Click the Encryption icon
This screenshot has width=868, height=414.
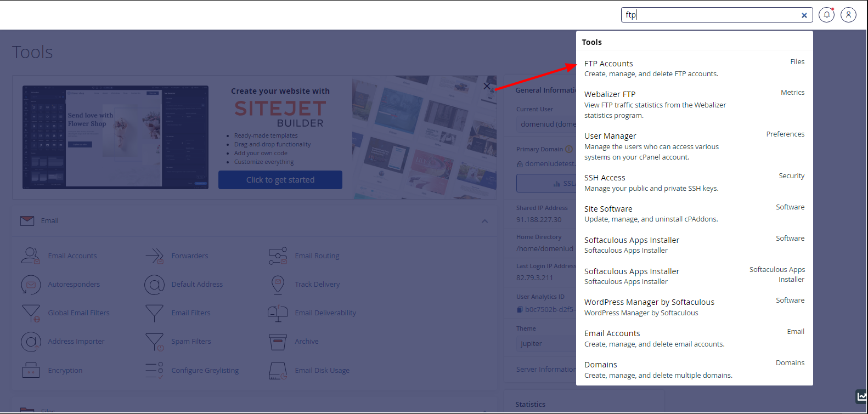31,370
